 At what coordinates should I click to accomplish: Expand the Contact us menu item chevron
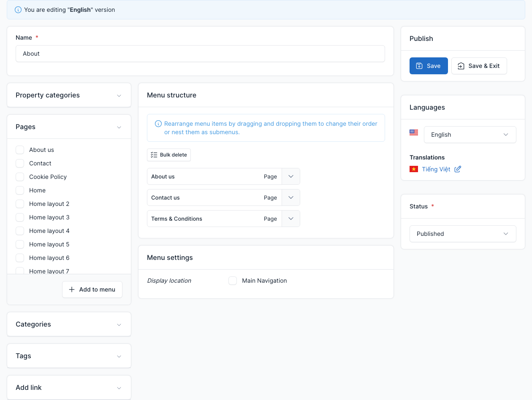[291, 197]
